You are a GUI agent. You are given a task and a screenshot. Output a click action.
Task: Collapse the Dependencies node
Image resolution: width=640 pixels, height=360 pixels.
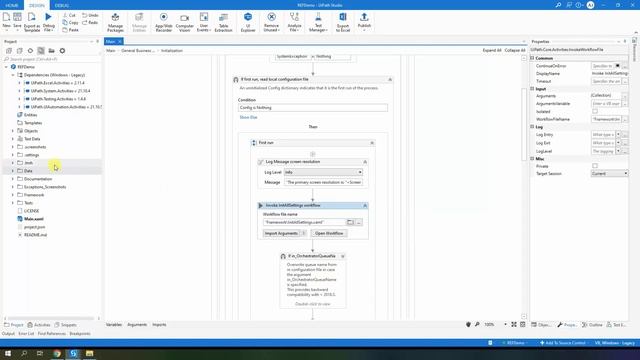click(13, 75)
